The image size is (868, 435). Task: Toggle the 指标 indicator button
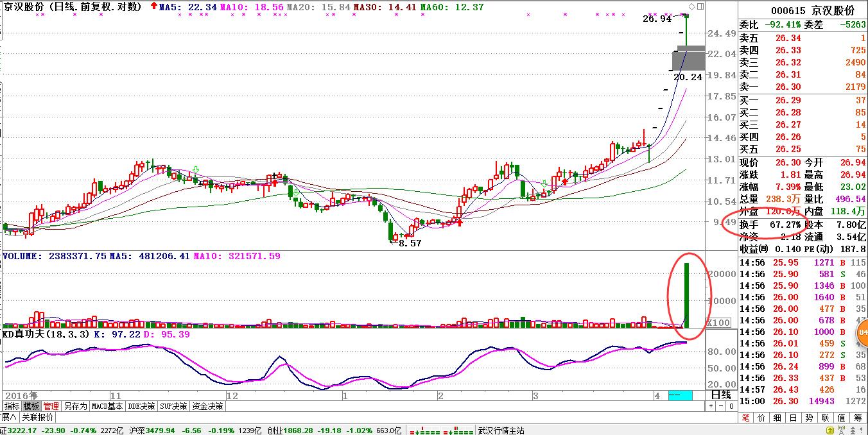(x=12, y=406)
